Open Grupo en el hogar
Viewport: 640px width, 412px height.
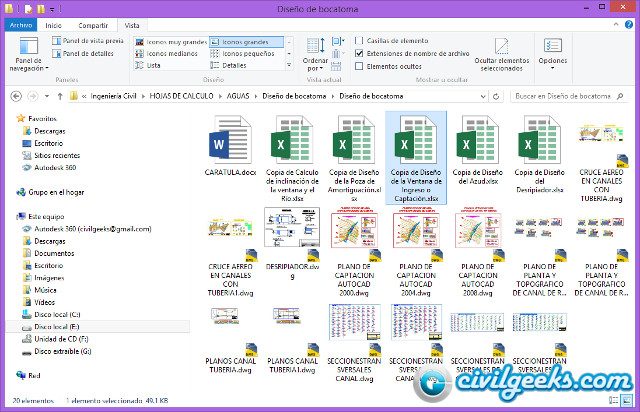[55, 191]
